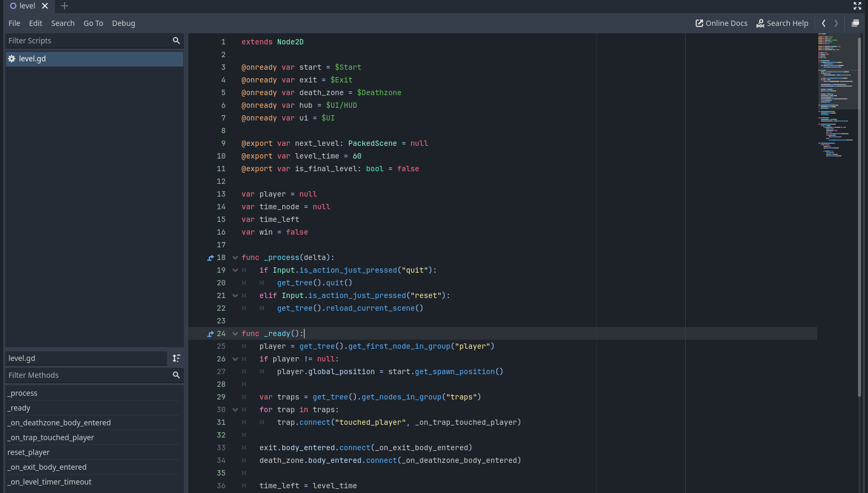The width and height of the screenshot is (868, 493).
Task: Fold the for loop at line 30
Action: pos(235,410)
